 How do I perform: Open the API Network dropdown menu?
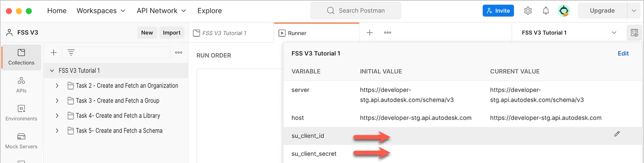161,11
